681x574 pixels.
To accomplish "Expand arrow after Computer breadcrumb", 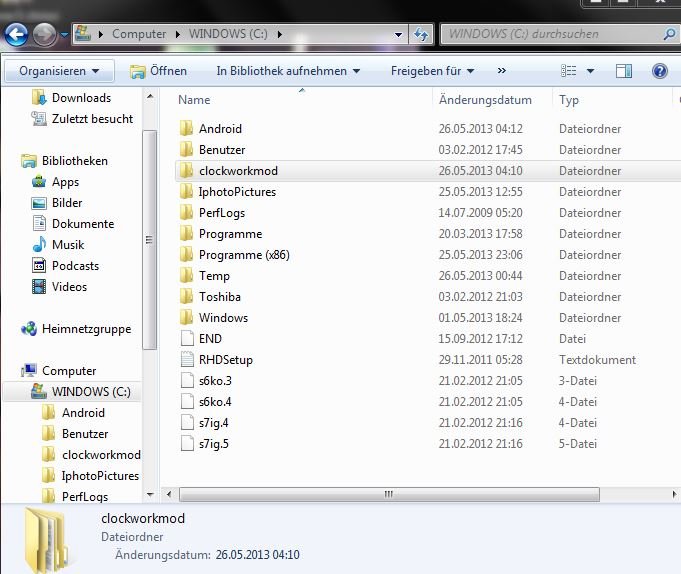I will point(178,34).
